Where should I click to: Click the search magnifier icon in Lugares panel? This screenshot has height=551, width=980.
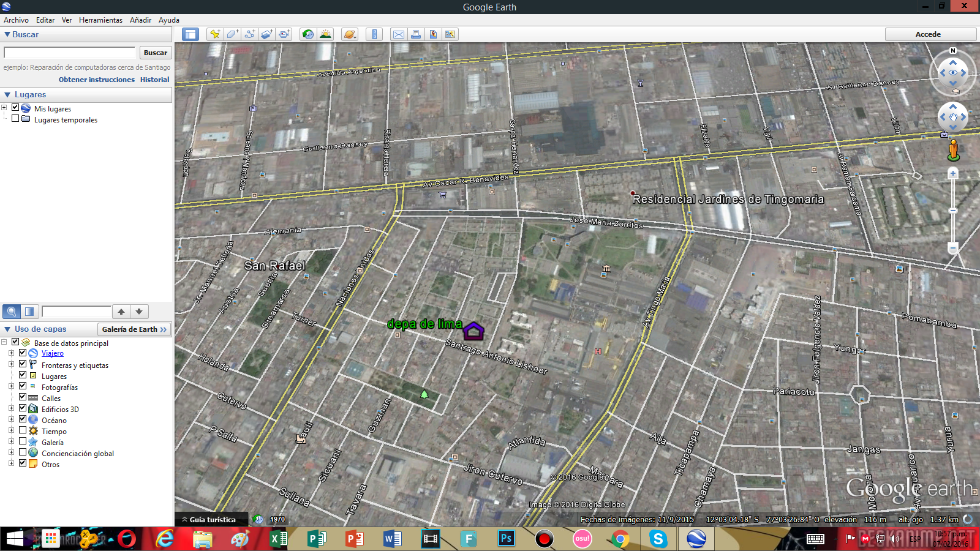12,312
